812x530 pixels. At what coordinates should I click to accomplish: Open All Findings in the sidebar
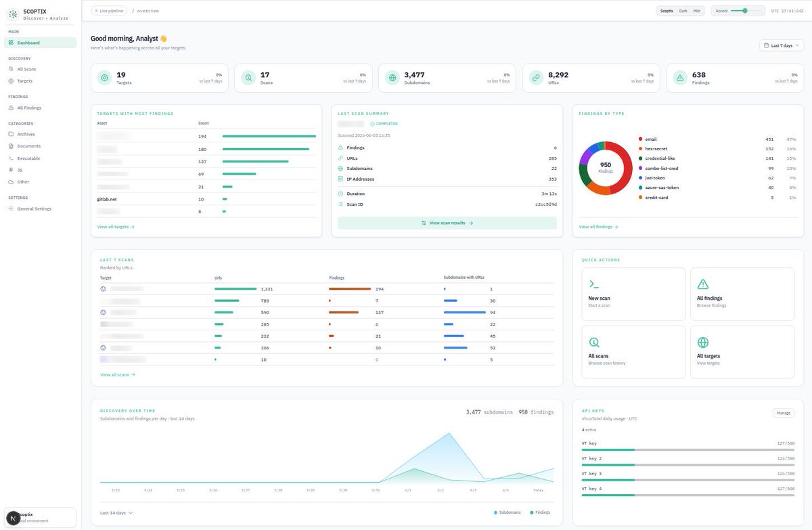tap(41, 108)
